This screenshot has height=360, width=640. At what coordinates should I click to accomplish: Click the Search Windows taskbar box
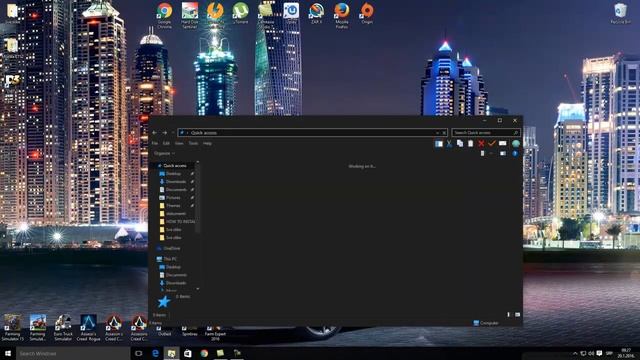click(x=73, y=353)
